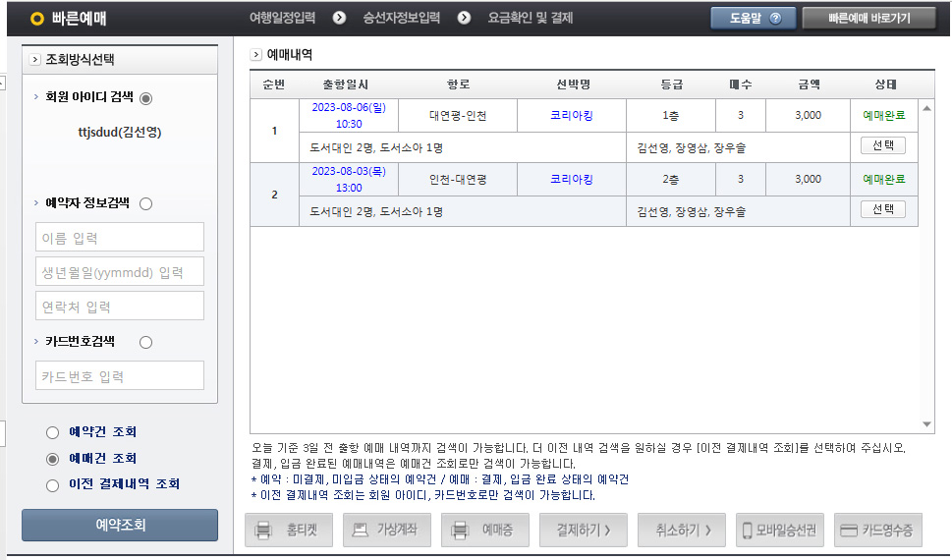Select 카드번호검색 radio button
952x560 pixels.
pyautogui.click(x=146, y=342)
